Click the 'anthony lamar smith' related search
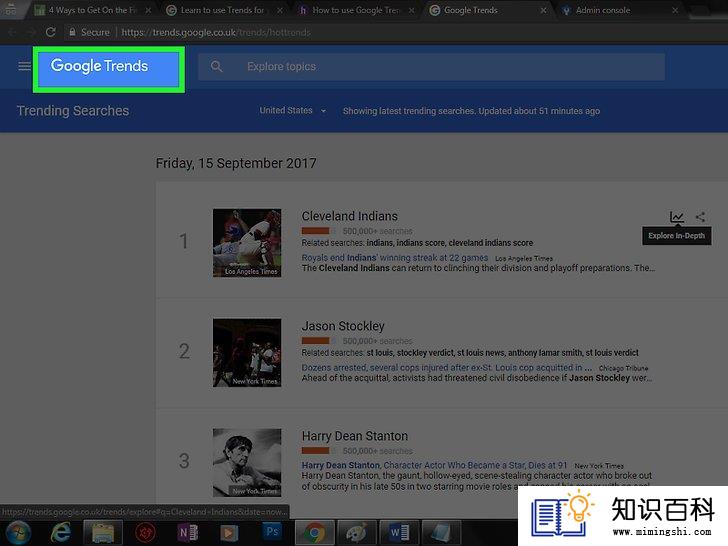 pyautogui.click(x=545, y=353)
